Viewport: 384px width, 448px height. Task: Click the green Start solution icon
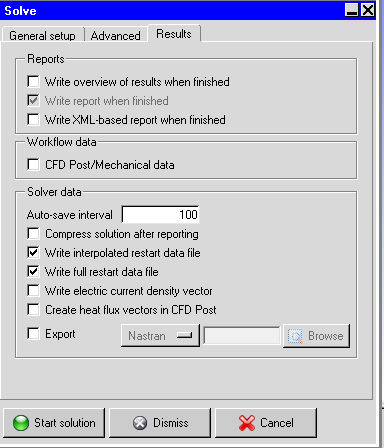coord(21,423)
